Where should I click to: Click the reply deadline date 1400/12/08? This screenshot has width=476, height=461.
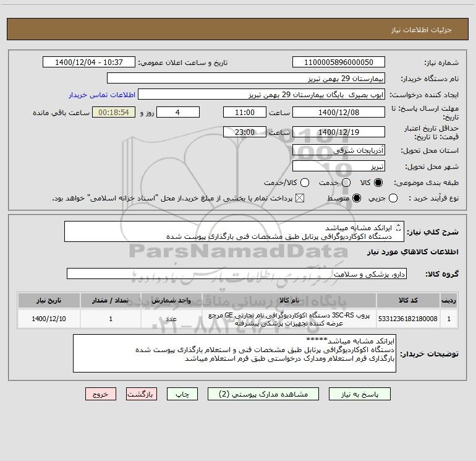tap(339, 113)
